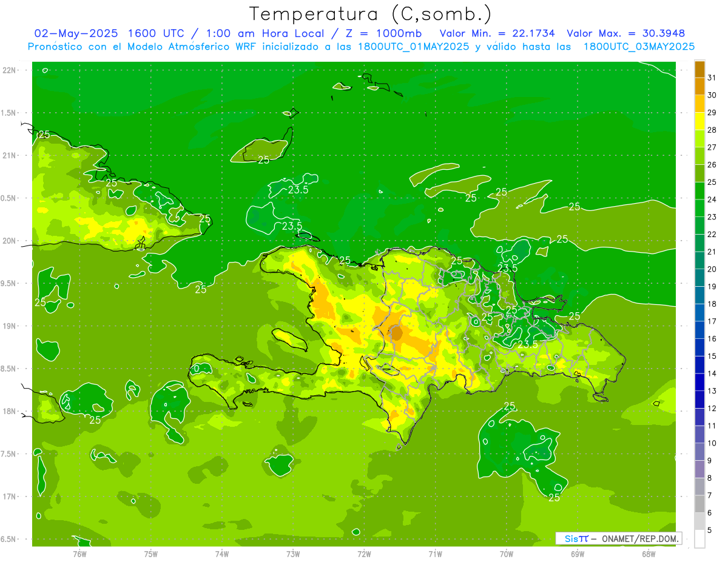Click the color legend value "30"
The height and width of the screenshot is (562, 728).
712,95
